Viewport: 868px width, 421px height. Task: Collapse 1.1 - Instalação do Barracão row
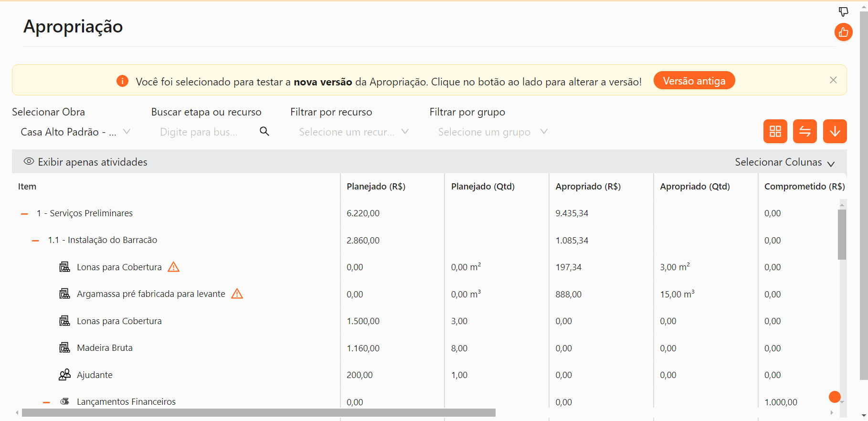(35, 241)
